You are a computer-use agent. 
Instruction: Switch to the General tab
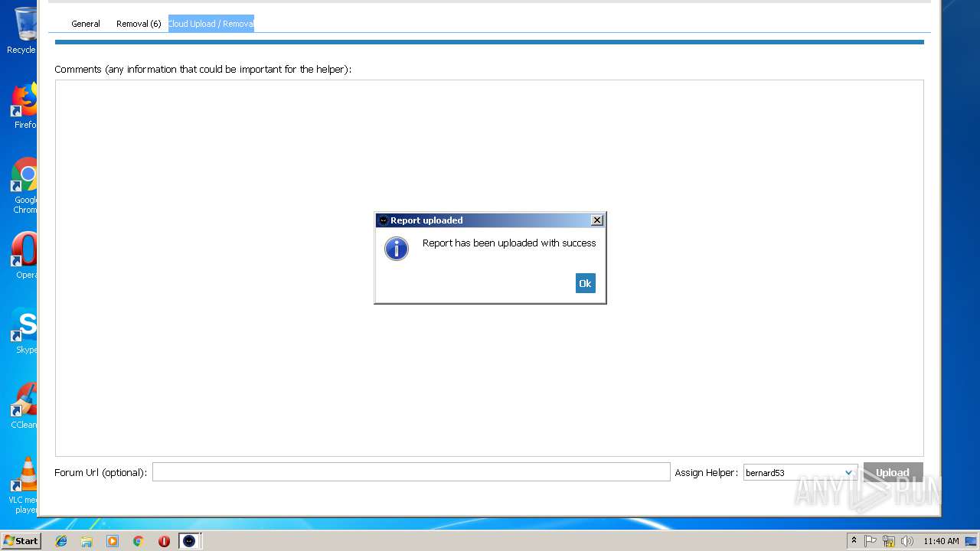coord(86,24)
